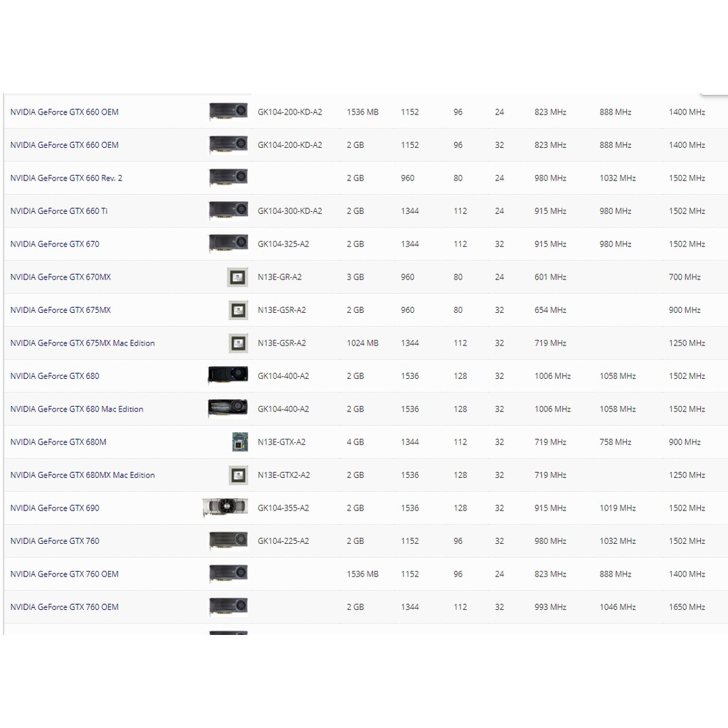
Task: Click the GTX 680MX Mac Edition name link
Action: coord(82,475)
